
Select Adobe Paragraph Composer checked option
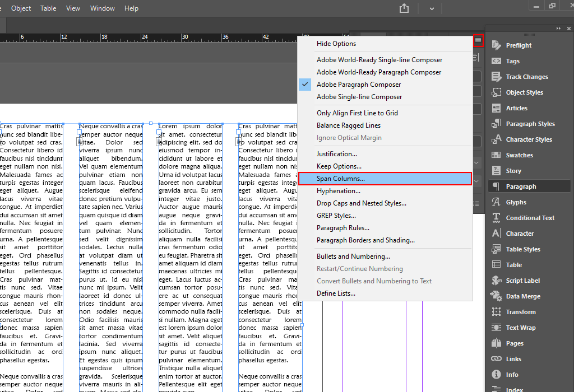click(x=359, y=85)
